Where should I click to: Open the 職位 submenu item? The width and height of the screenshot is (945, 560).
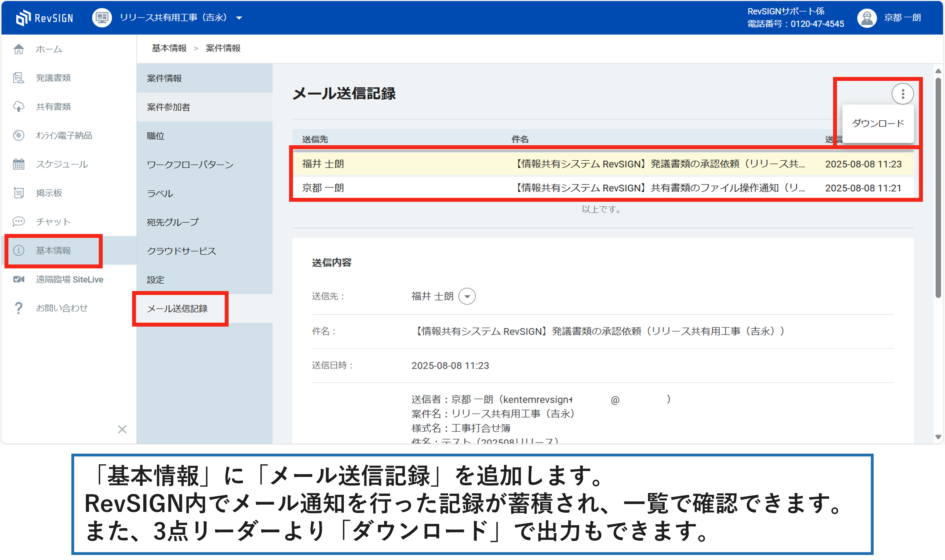205,136
